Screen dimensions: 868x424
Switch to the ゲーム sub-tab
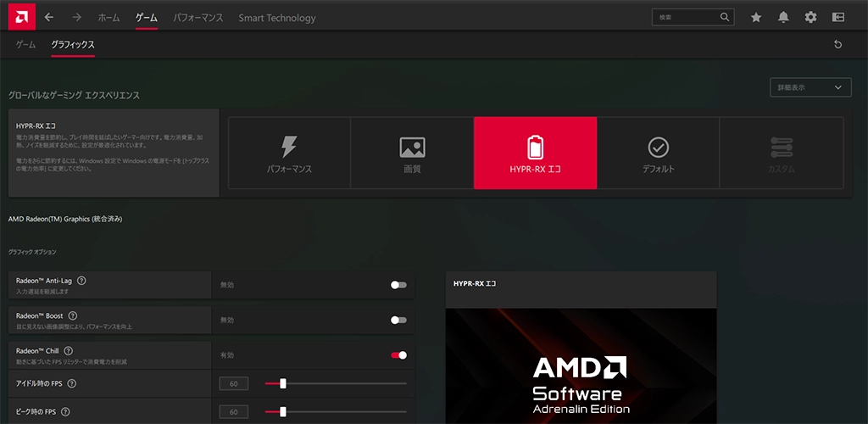[x=26, y=45]
